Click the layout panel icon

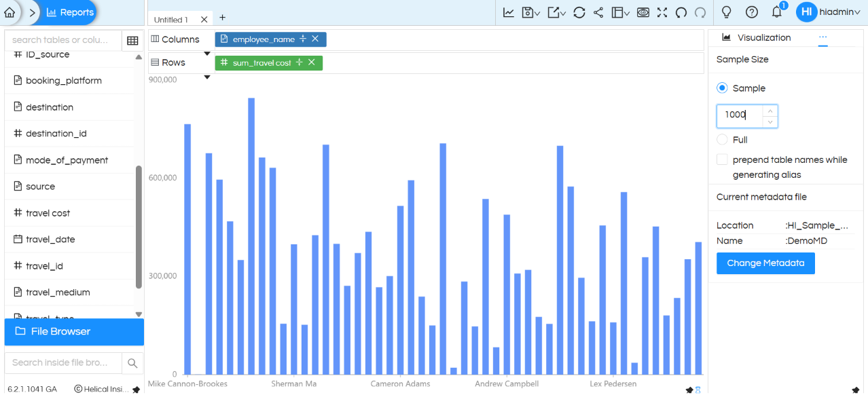[617, 12]
